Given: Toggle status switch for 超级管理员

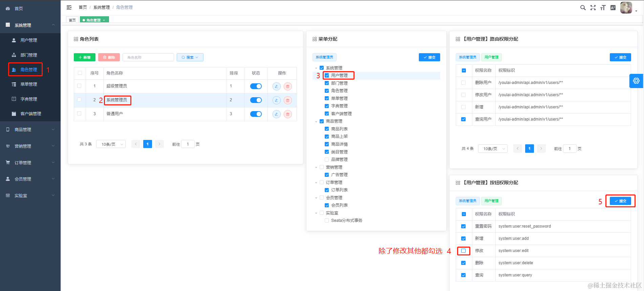Looking at the screenshot, I should point(256,86).
